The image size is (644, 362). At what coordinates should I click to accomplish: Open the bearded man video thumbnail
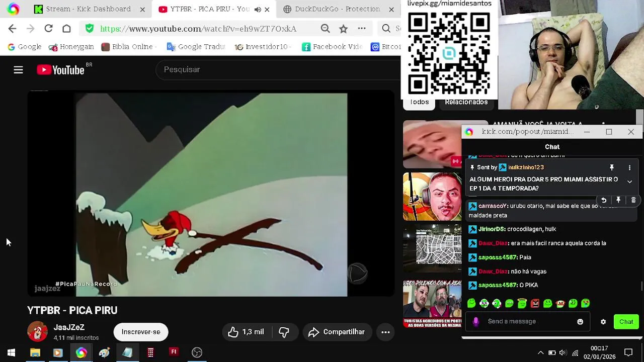pos(432,197)
